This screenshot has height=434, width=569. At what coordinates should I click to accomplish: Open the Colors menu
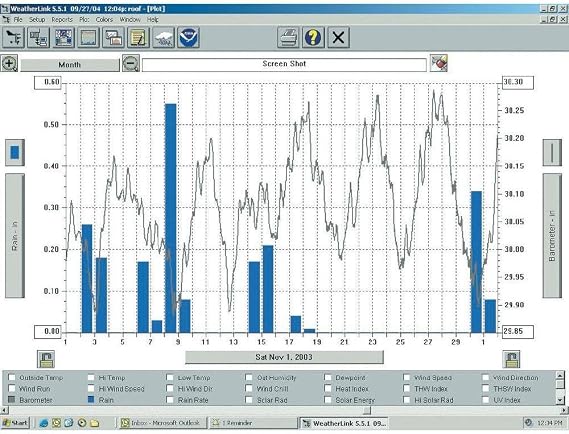coord(105,20)
